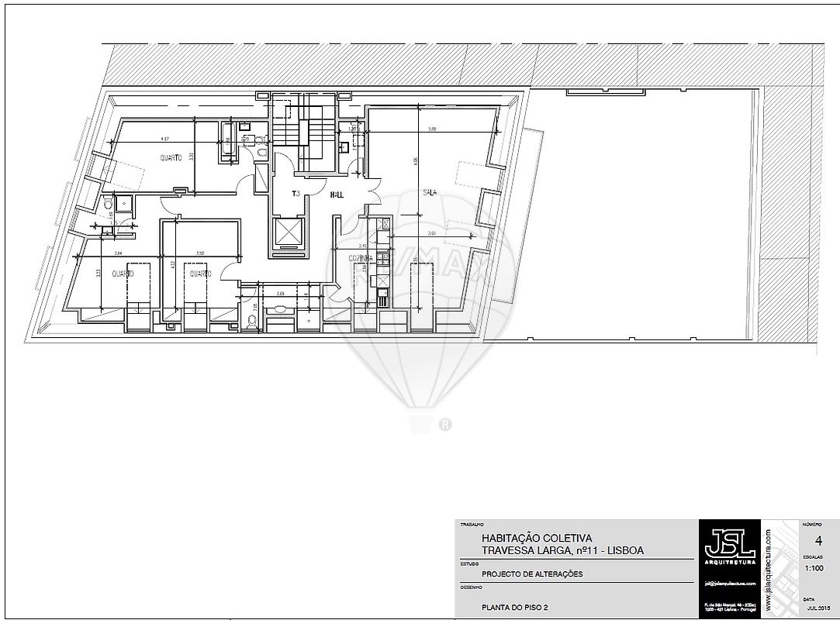Click the COZINHA room label
This screenshot has width=840, height=620.
[x=361, y=258]
